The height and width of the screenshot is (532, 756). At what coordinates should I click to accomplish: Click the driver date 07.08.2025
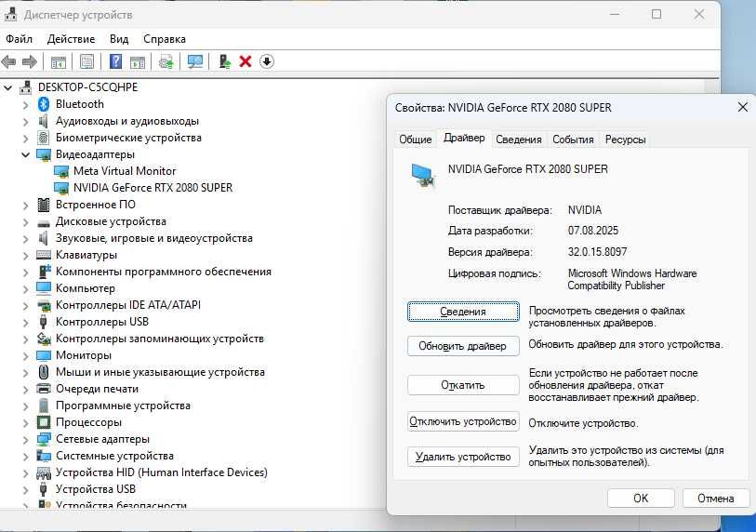593,231
